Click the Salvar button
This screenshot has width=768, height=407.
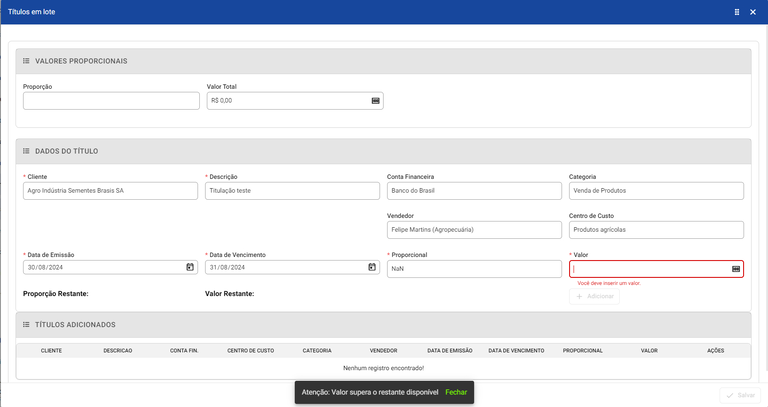[739, 396]
